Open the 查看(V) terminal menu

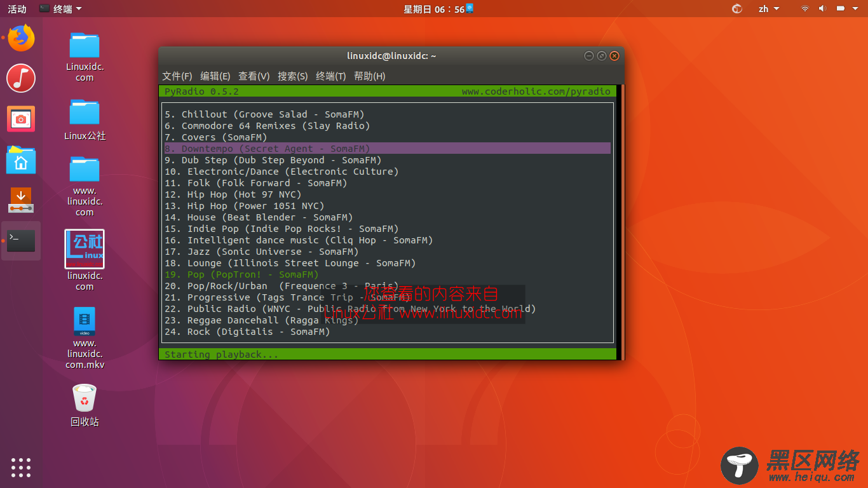click(254, 76)
